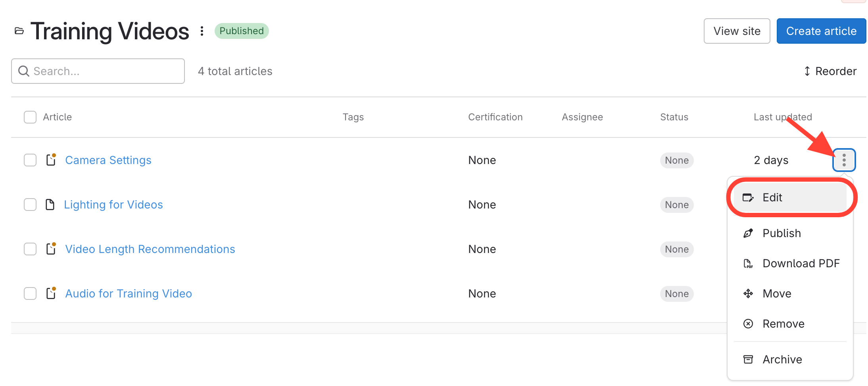
Task: Check the Camera Settings row checkbox
Action: pyautogui.click(x=30, y=160)
